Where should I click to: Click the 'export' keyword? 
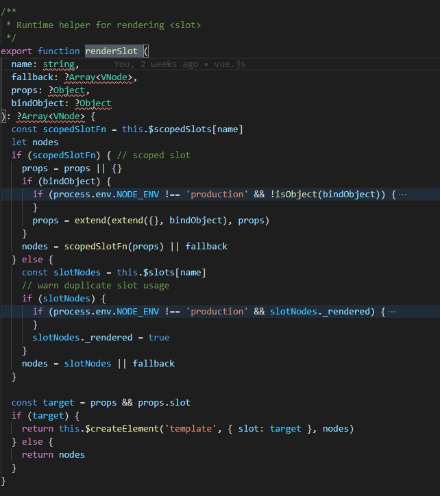pyautogui.click(x=16, y=51)
